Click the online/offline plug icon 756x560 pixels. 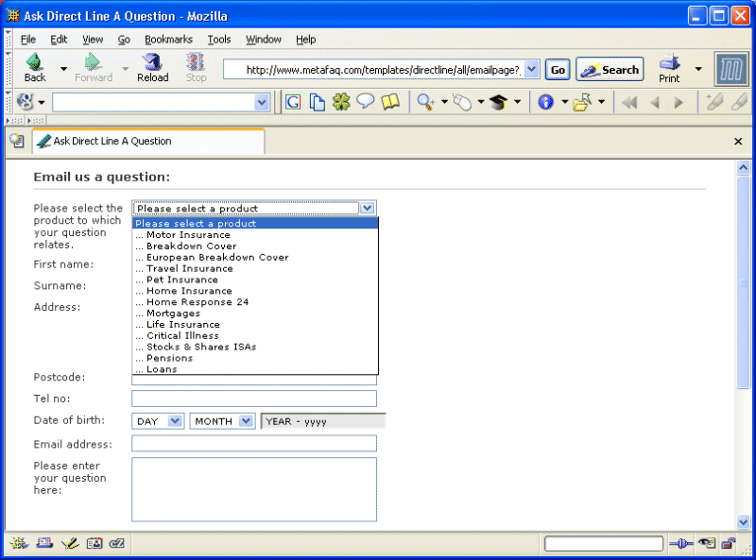pos(680,544)
